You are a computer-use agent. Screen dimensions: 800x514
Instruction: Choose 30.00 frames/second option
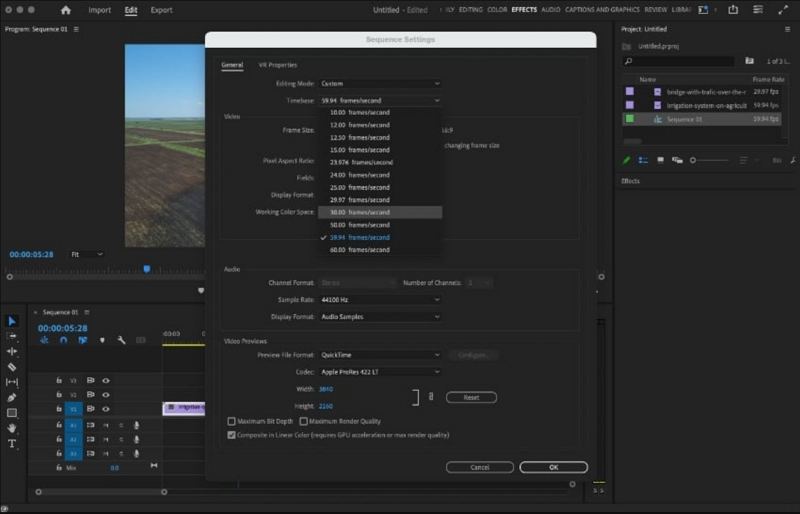point(380,212)
